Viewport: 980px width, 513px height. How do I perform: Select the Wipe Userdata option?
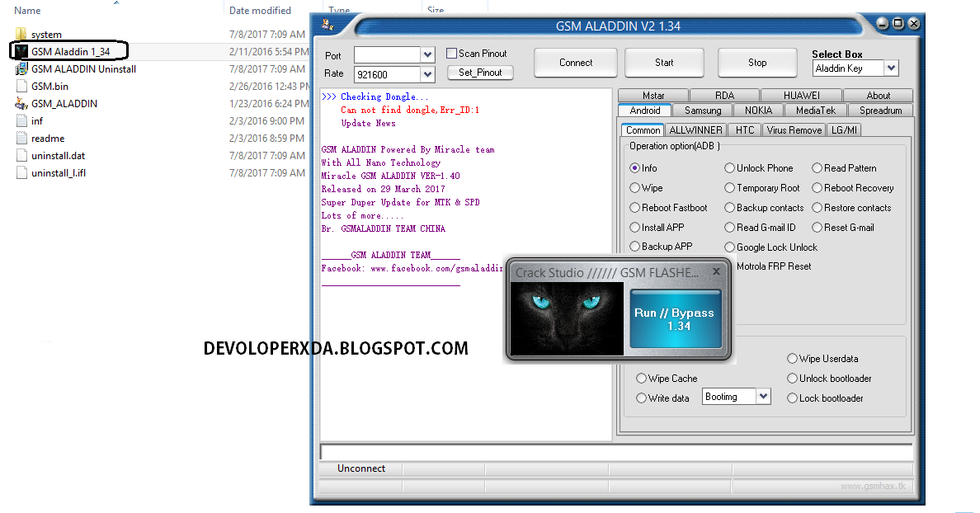pyautogui.click(x=792, y=359)
